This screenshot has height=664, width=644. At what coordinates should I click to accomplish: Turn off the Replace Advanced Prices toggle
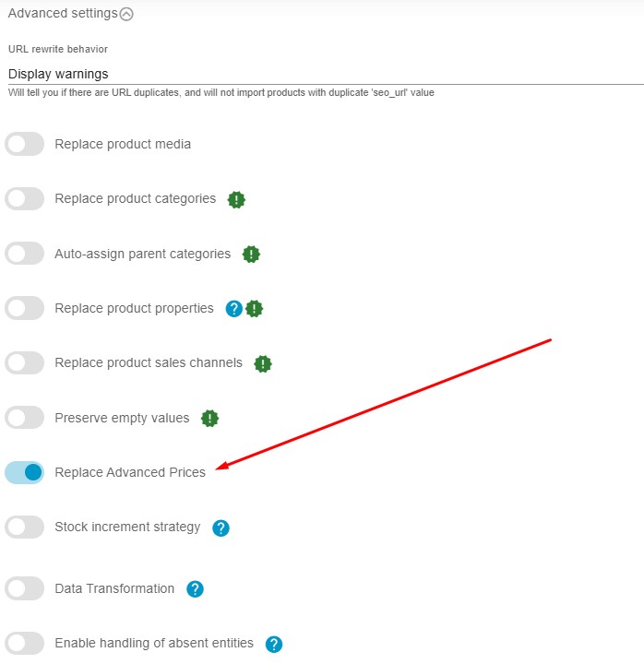click(25, 473)
